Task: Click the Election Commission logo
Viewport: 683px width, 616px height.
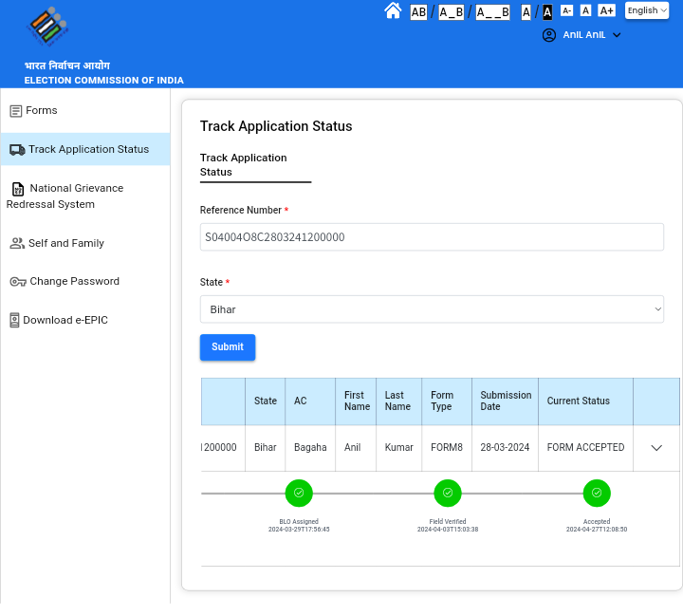Action: 47,27
